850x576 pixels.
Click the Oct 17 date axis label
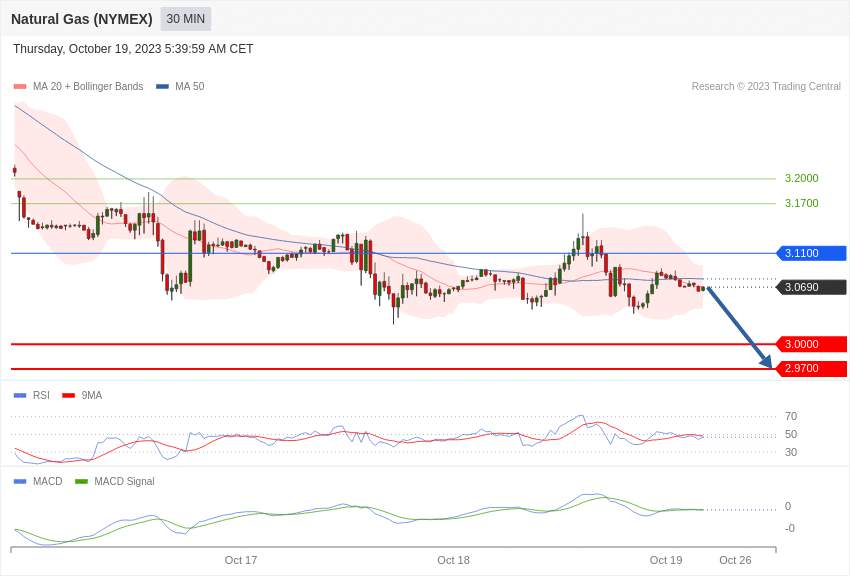point(241,560)
